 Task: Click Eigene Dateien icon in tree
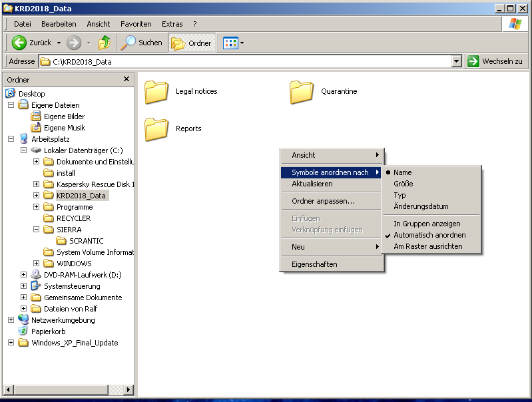coord(23,104)
